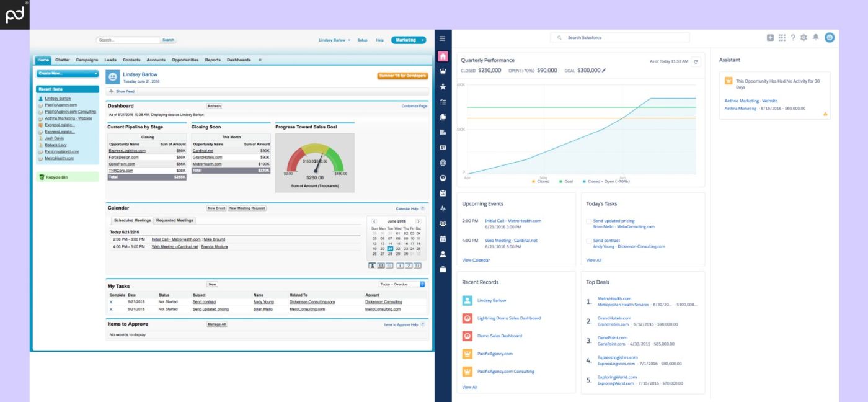Open the View Calendar link
868x402 pixels.
click(476, 260)
